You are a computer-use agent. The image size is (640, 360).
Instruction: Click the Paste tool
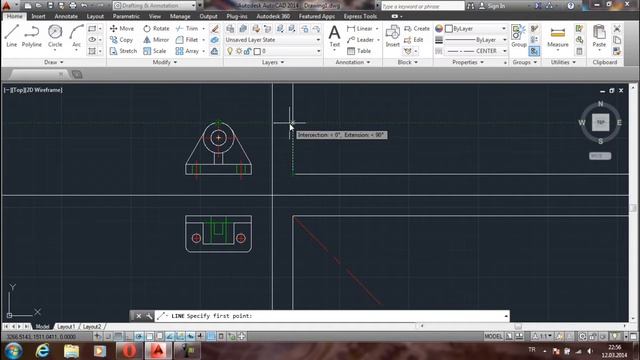(x=599, y=36)
